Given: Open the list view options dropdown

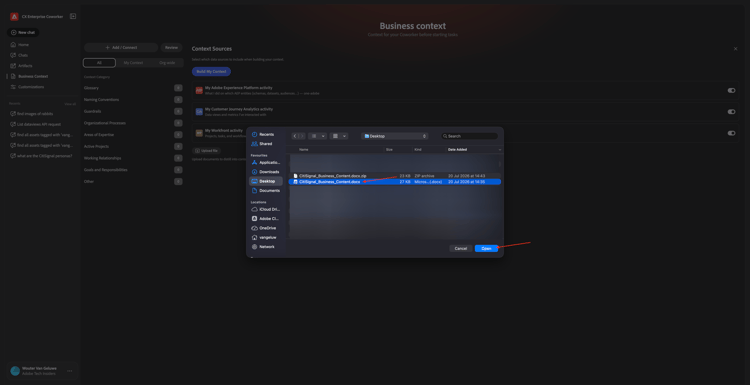Looking at the screenshot, I should tap(317, 136).
